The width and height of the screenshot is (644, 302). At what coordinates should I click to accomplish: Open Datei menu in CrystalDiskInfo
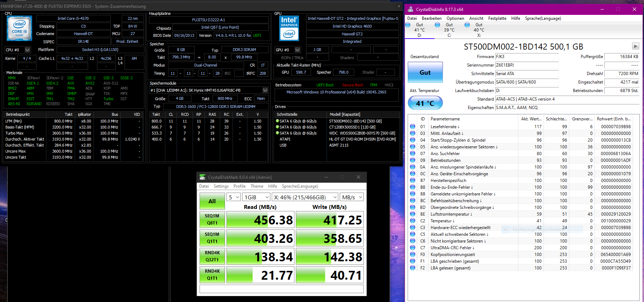[412, 18]
